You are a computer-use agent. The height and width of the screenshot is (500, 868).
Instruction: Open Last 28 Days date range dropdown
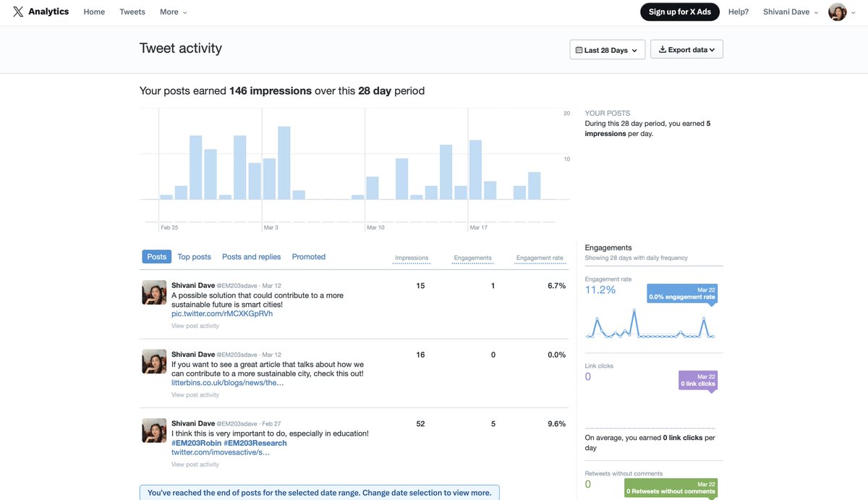point(607,50)
